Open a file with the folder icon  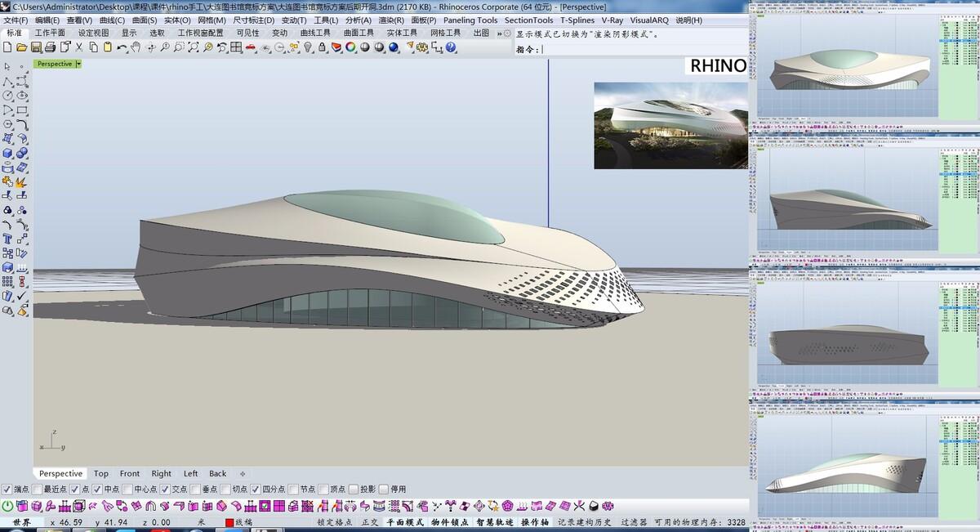[21, 47]
